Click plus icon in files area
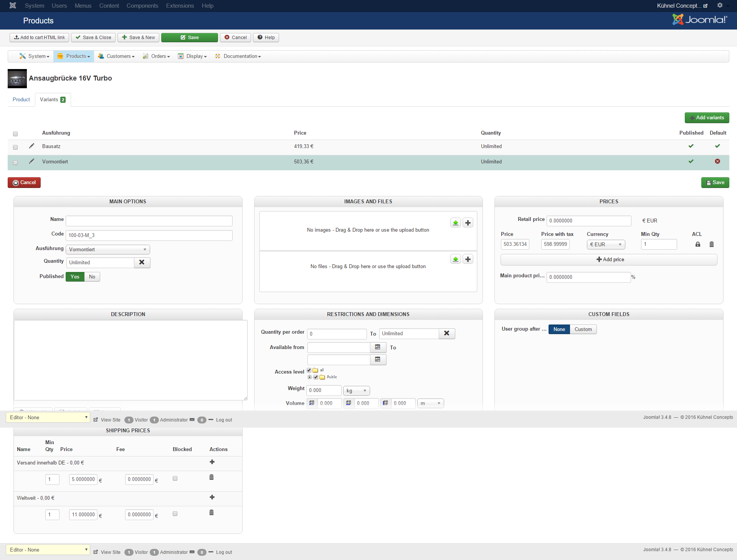This screenshot has height=560, width=737. [x=468, y=259]
